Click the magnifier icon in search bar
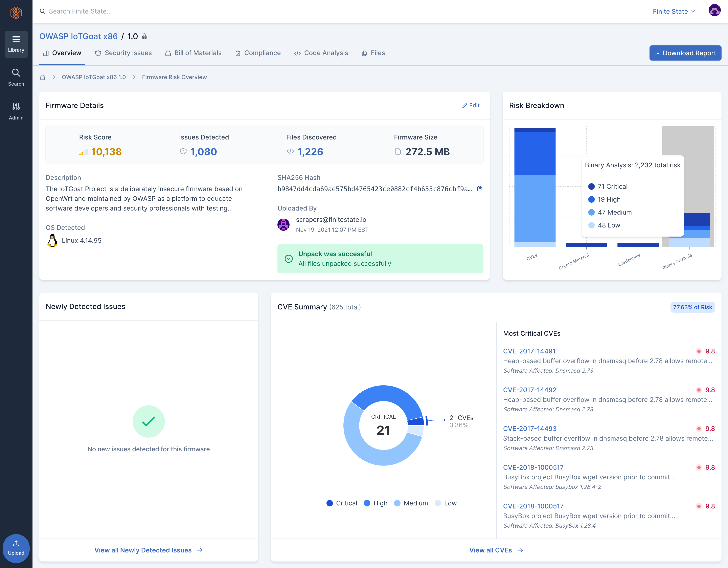This screenshot has height=568, width=728. pyautogui.click(x=42, y=11)
